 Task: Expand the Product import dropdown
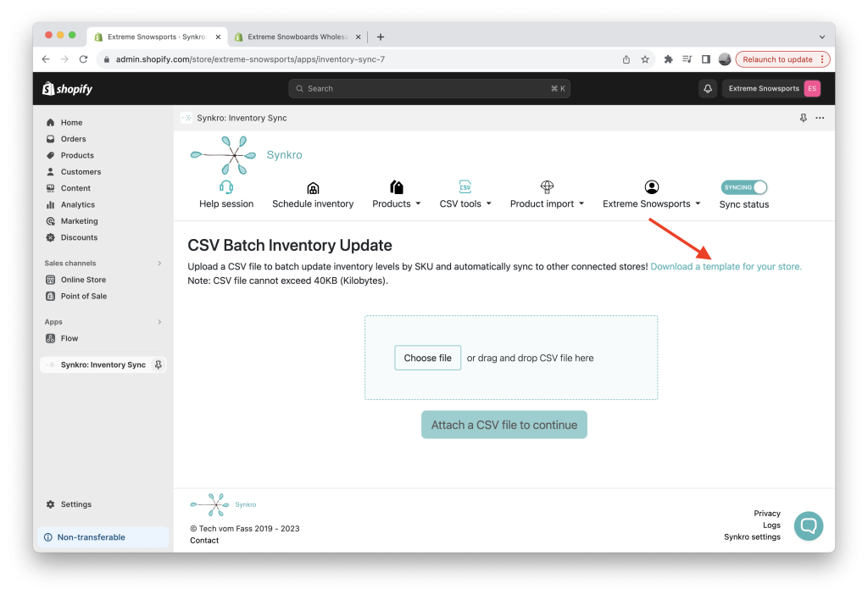point(581,203)
